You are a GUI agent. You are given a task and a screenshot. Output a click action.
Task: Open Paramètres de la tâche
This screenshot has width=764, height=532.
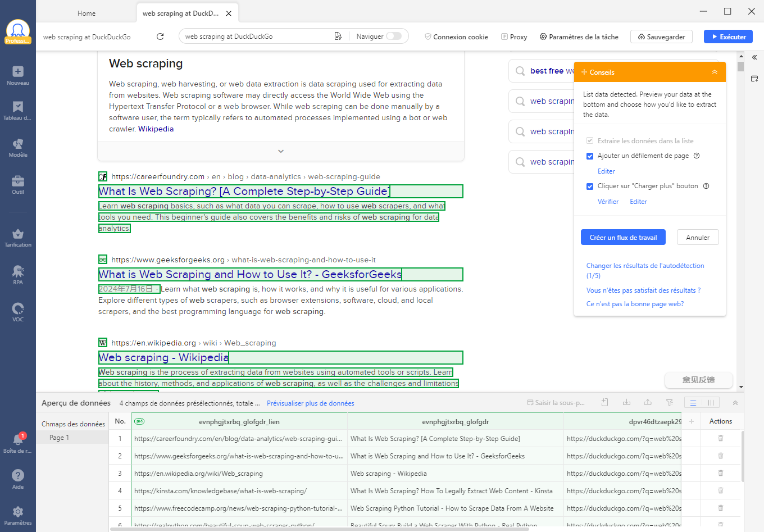click(579, 37)
